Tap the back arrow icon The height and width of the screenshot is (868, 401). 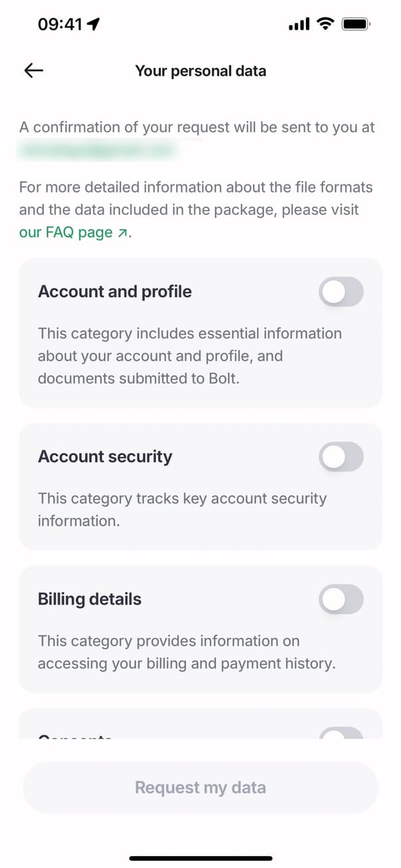33,71
